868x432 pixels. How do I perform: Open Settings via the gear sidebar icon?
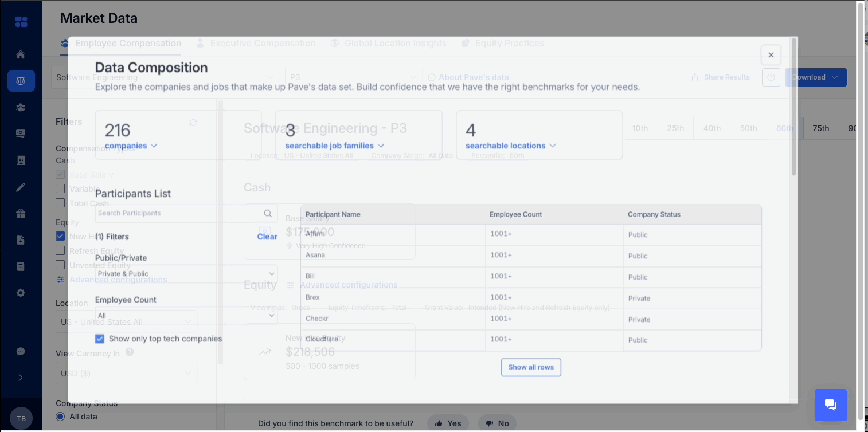(20, 292)
